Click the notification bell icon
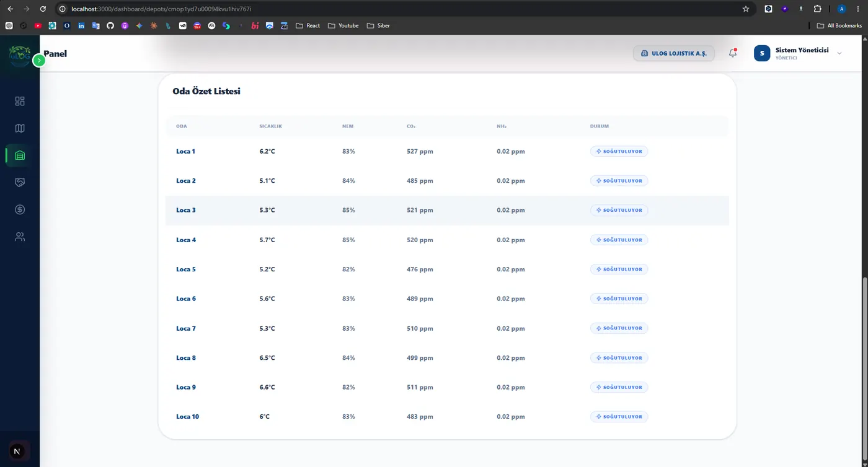Image resolution: width=868 pixels, height=467 pixels. 733,53
